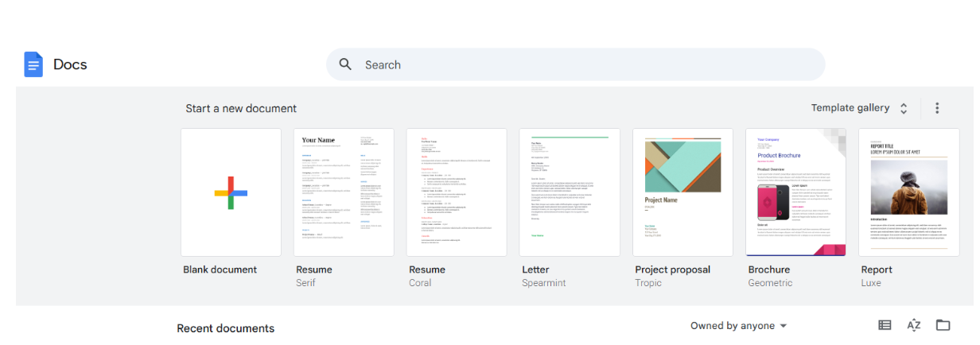Click the Docs title text
Viewport: 980px width, 345px height.
tap(70, 64)
